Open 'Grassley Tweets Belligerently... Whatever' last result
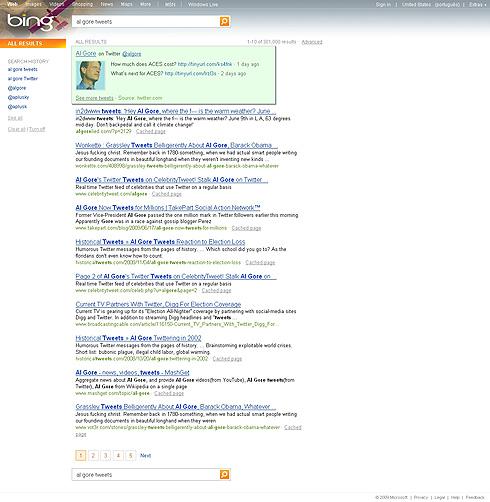490x502 pixels. tap(175, 407)
